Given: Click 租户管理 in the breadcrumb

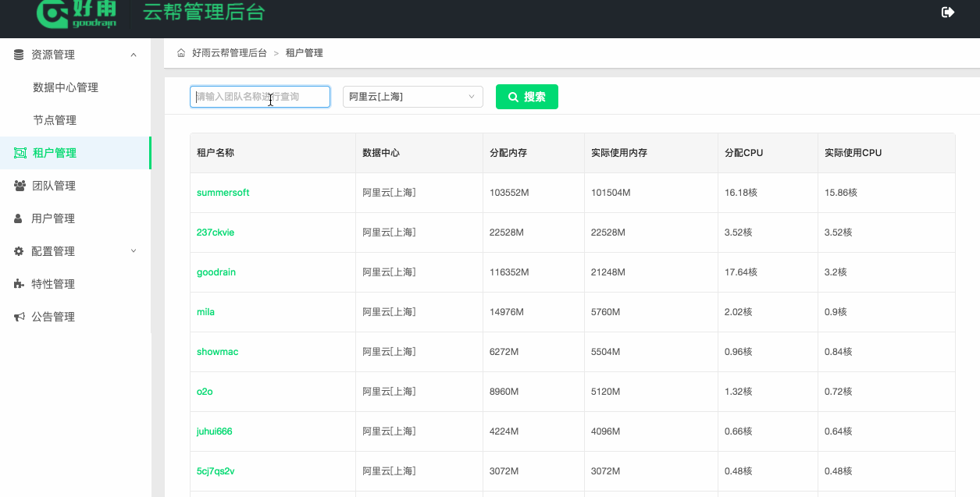Looking at the screenshot, I should 305,53.
